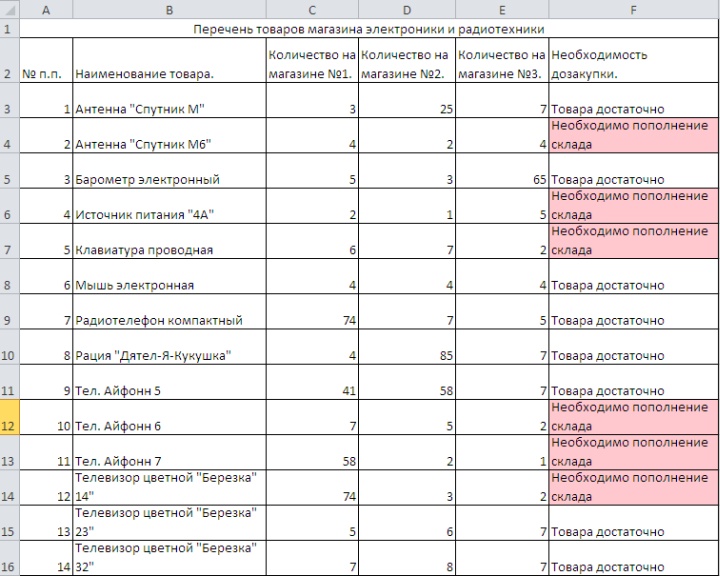The image size is (720, 576).
Task: Click header 'Количество на магазине №2.'
Action: point(407,61)
